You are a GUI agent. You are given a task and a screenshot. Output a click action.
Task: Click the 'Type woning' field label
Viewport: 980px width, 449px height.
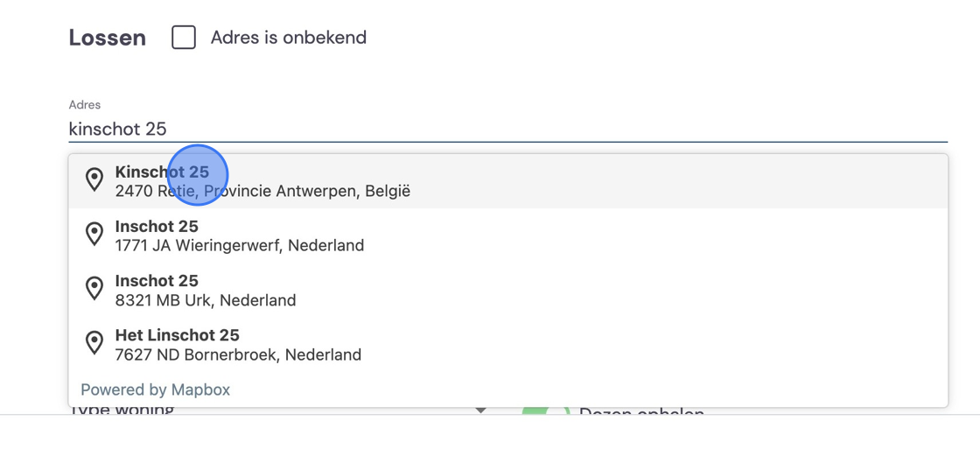pyautogui.click(x=122, y=410)
